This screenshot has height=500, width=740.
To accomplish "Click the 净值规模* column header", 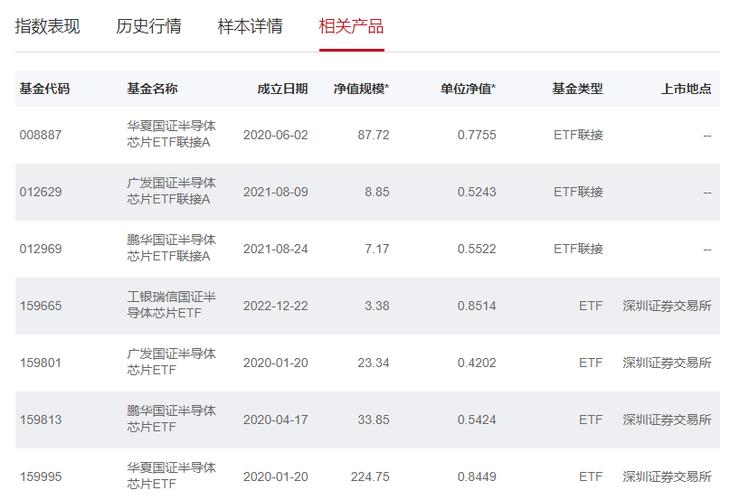I will point(362,88).
